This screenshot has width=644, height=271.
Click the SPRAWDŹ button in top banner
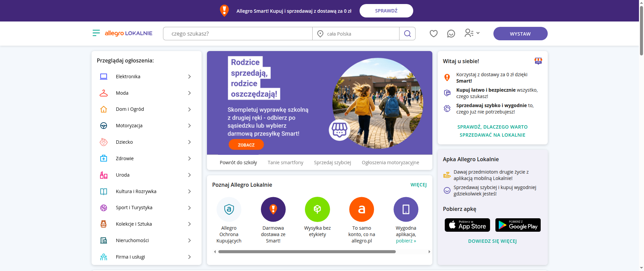coord(386,11)
